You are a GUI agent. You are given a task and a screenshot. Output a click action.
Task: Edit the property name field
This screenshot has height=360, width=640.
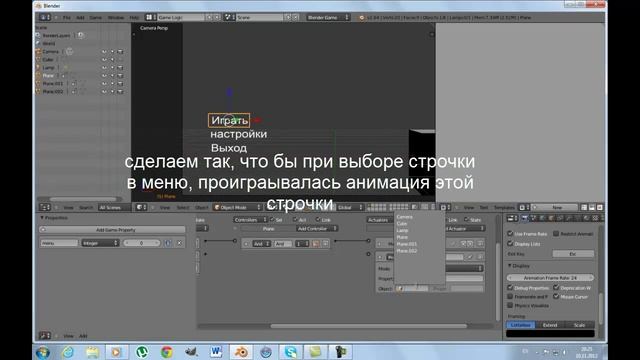pos(59,243)
